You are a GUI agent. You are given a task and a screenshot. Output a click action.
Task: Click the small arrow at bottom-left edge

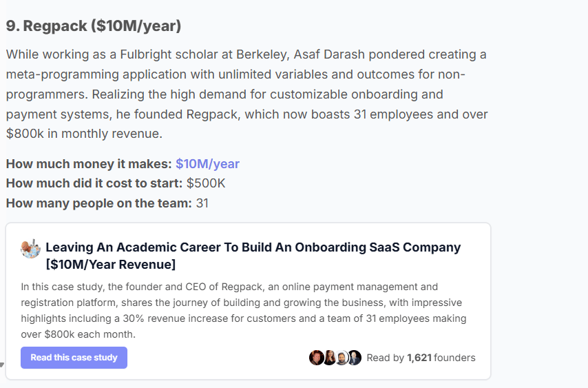pyautogui.click(x=1, y=365)
